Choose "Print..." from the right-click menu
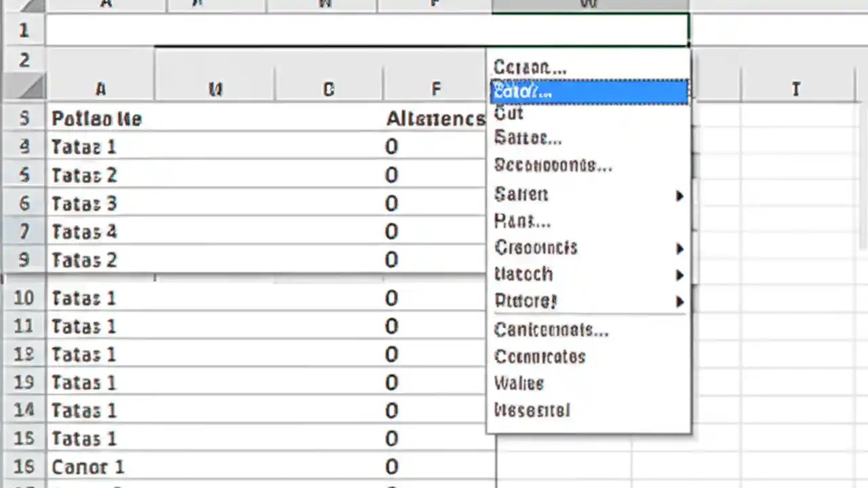868x488 pixels. pyautogui.click(x=522, y=221)
